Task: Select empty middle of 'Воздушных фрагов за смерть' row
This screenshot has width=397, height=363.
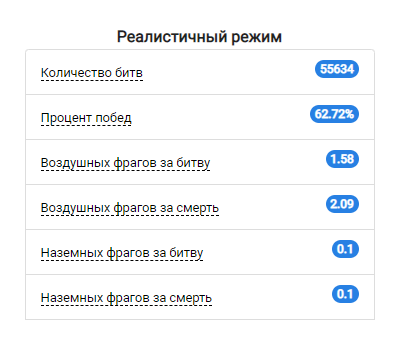Action: [272, 207]
